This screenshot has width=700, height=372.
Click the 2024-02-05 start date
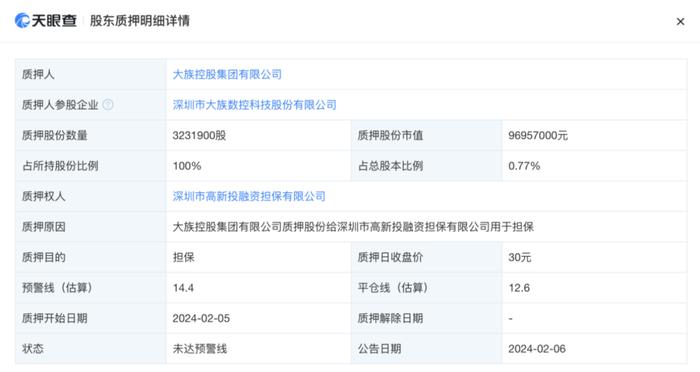point(201,318)
